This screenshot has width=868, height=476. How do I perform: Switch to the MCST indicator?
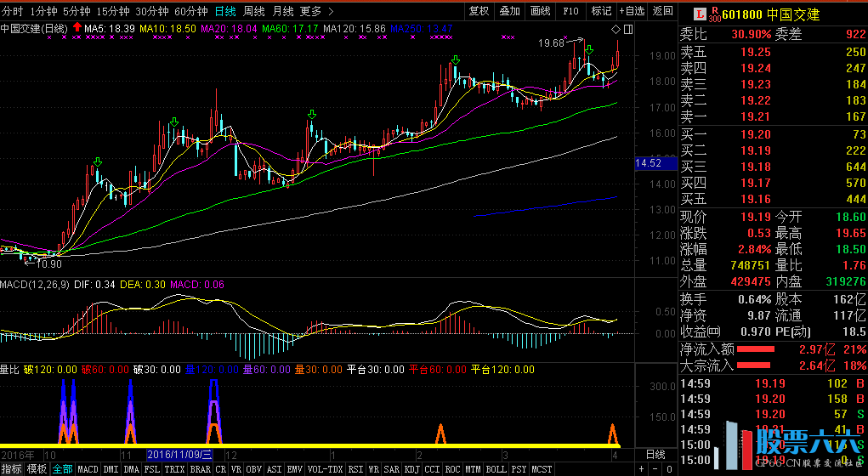coord(542,469)
